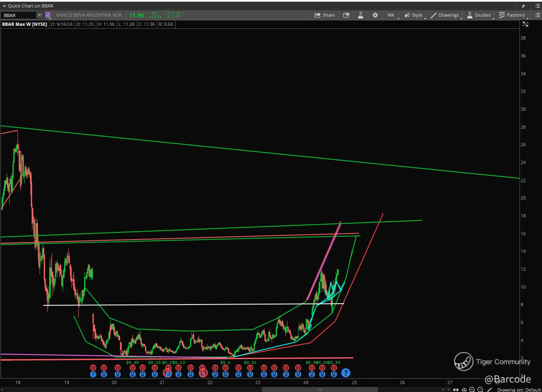Click the beaker icon left of the gear
Viewport: 542px width, 392px height.
[360, 15]
